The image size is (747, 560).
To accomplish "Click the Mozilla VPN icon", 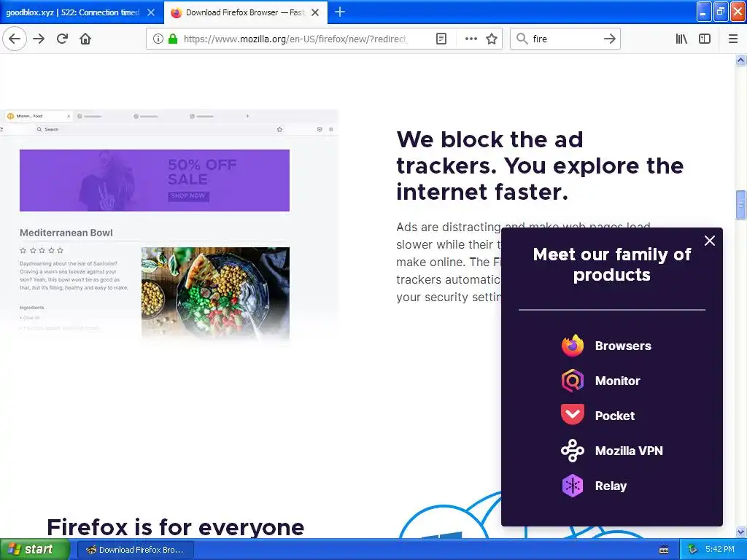I will pos(573,451).
